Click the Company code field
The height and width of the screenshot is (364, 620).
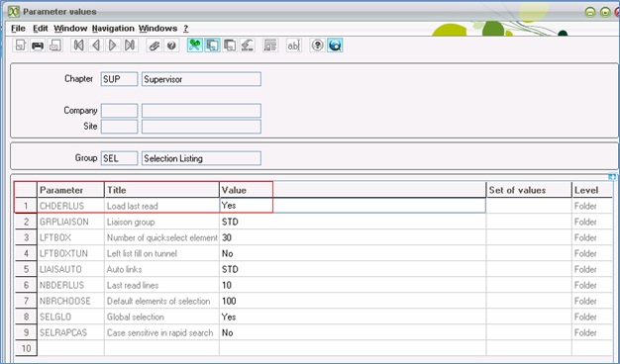119,111
